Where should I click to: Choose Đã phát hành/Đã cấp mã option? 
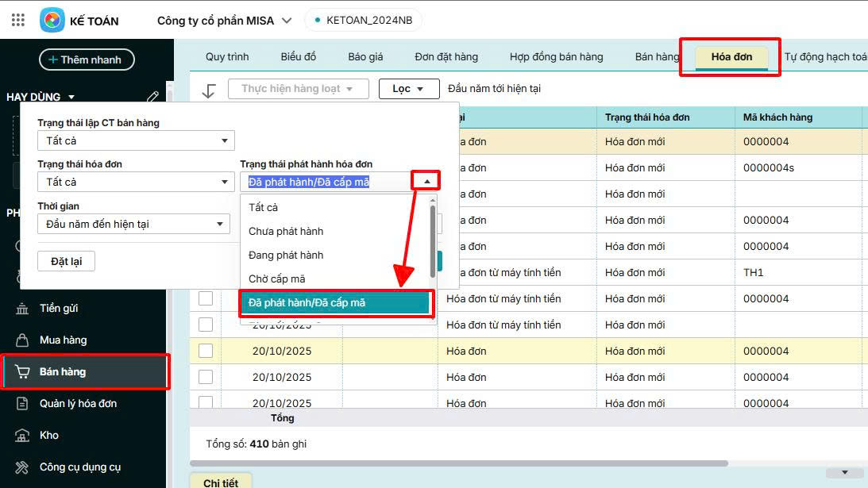point(334,303)
